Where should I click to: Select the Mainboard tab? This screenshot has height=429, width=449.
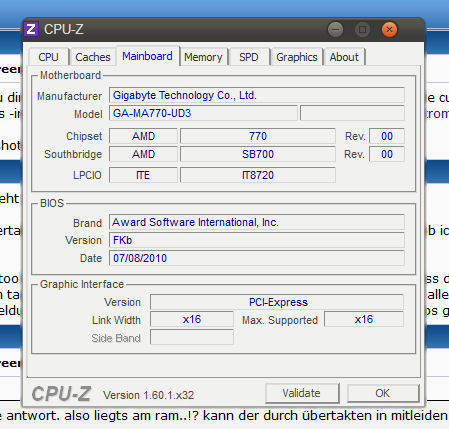pyautogui.click(x=147, y=56)
